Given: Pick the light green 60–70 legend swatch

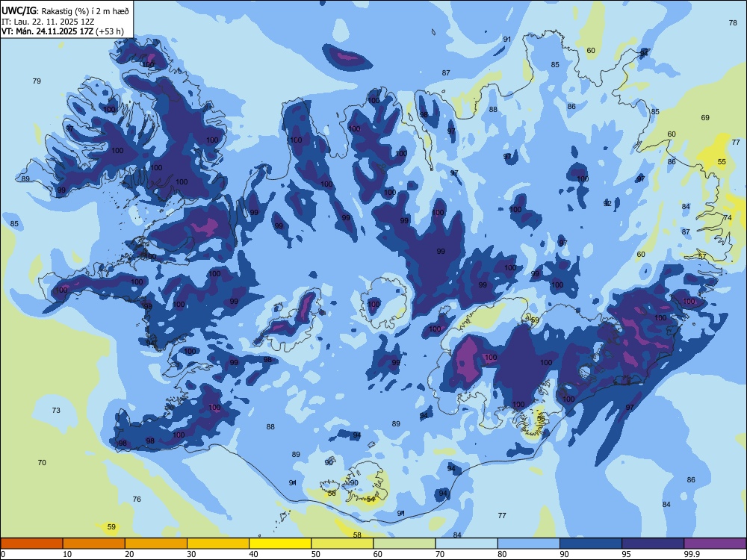Looking at the screenshot, I should pos(404,544).
